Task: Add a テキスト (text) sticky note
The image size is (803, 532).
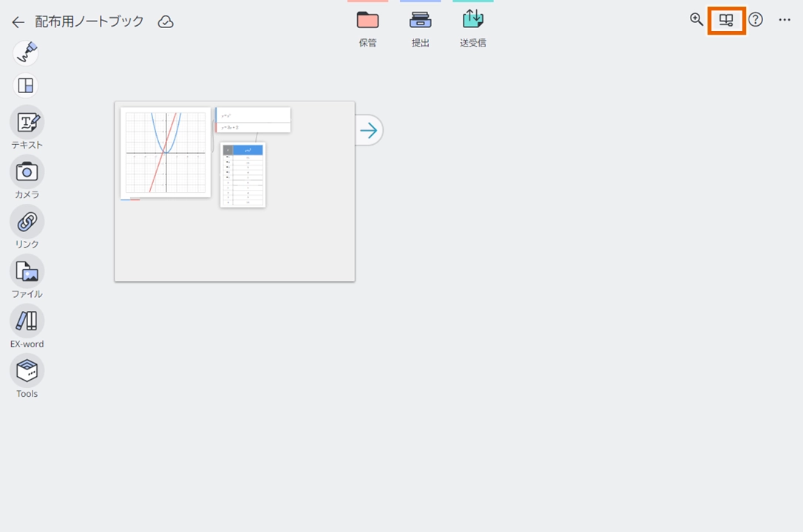Action: (27, 123)
